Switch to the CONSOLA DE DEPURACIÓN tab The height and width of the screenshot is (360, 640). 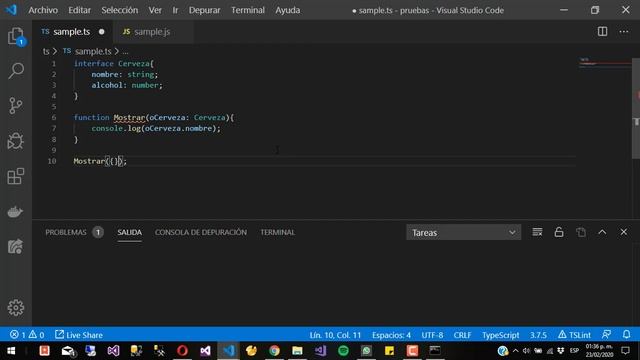[x=201, y=232]
